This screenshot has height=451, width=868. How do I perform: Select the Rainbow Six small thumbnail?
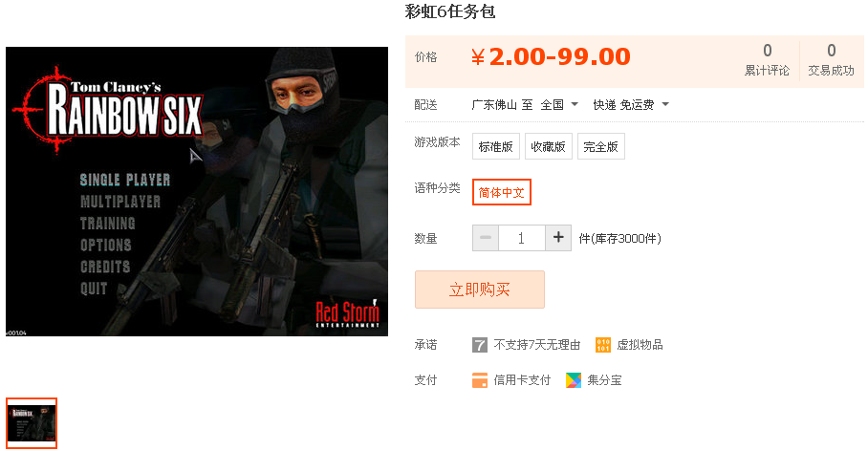32,422
